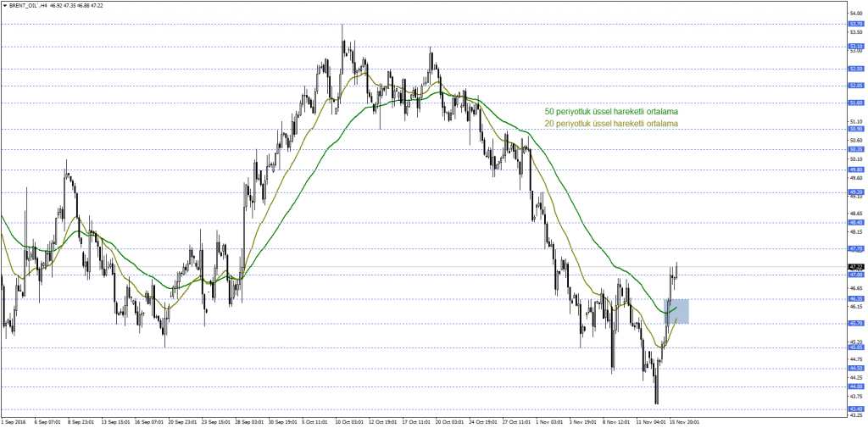Click the 10 Oct 03:01 time label
The image size is (868, 428).
click(x=350, y=421)
